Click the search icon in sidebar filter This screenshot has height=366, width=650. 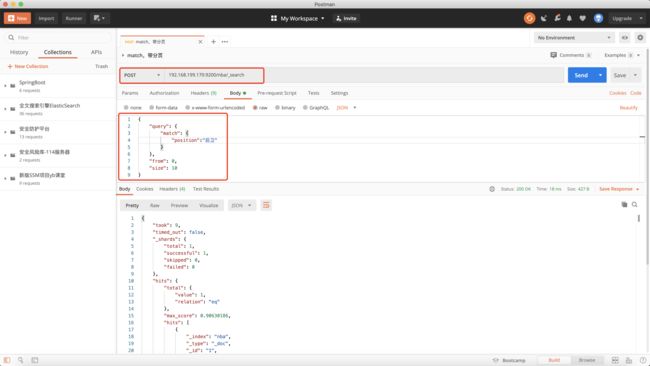tap(11, 38)
